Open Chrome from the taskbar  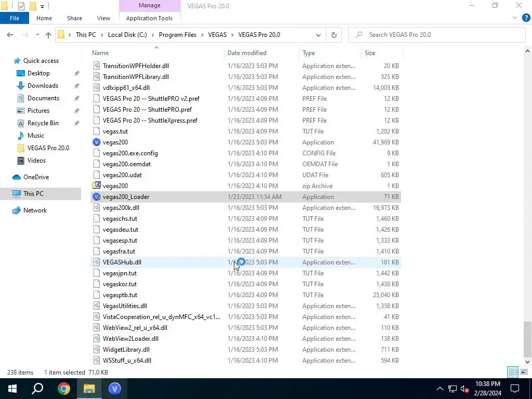64,389
